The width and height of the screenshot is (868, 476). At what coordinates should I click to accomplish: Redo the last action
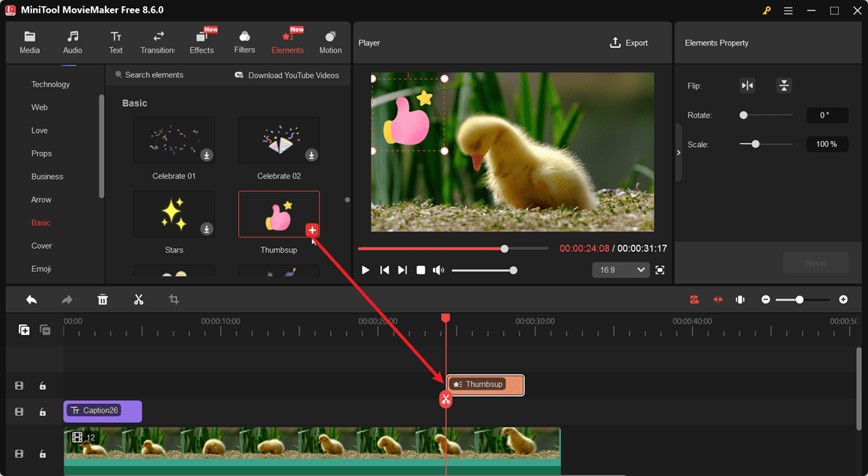pos(67,300)
